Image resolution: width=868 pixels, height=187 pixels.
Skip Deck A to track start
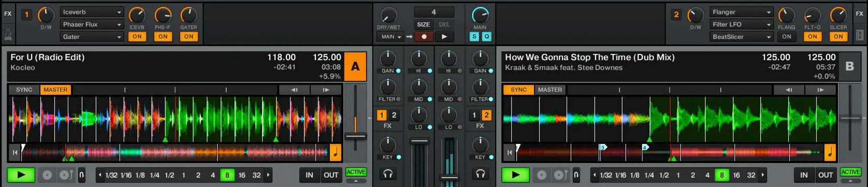(15, 152)
